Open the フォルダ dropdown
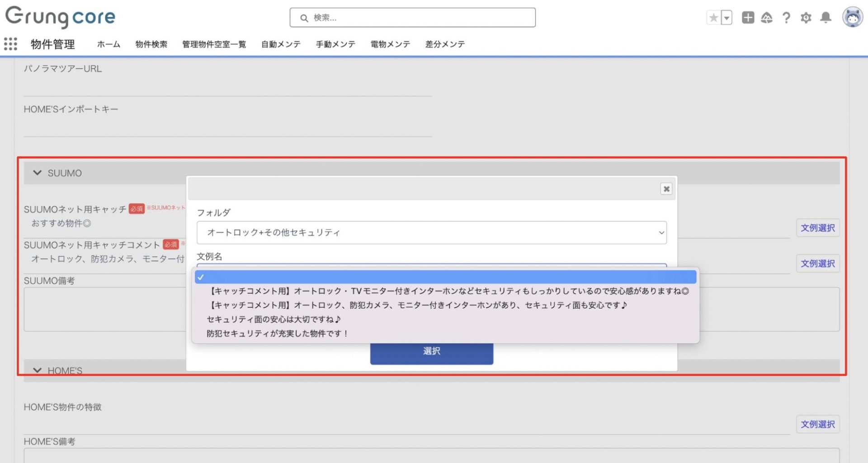The image size is (868, 463). [x=431, y=233]
